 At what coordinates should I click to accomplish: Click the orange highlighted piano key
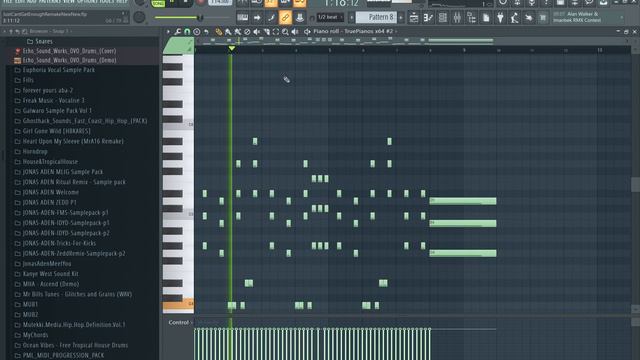click(x=178, y=304)
